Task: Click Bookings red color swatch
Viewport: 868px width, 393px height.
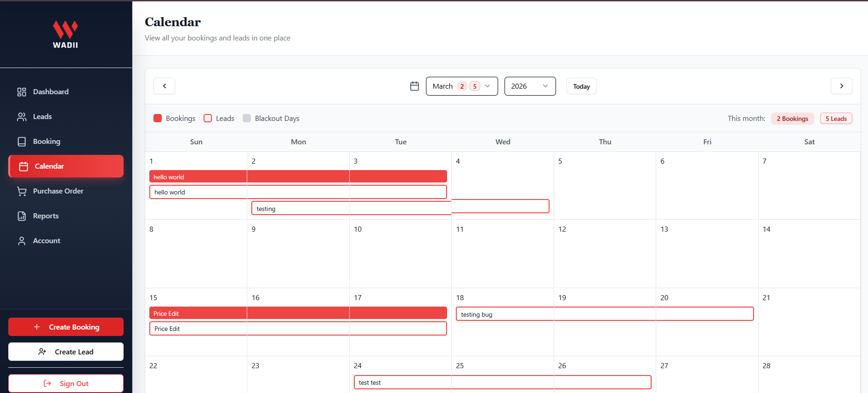Action: [x=158, y=118]
